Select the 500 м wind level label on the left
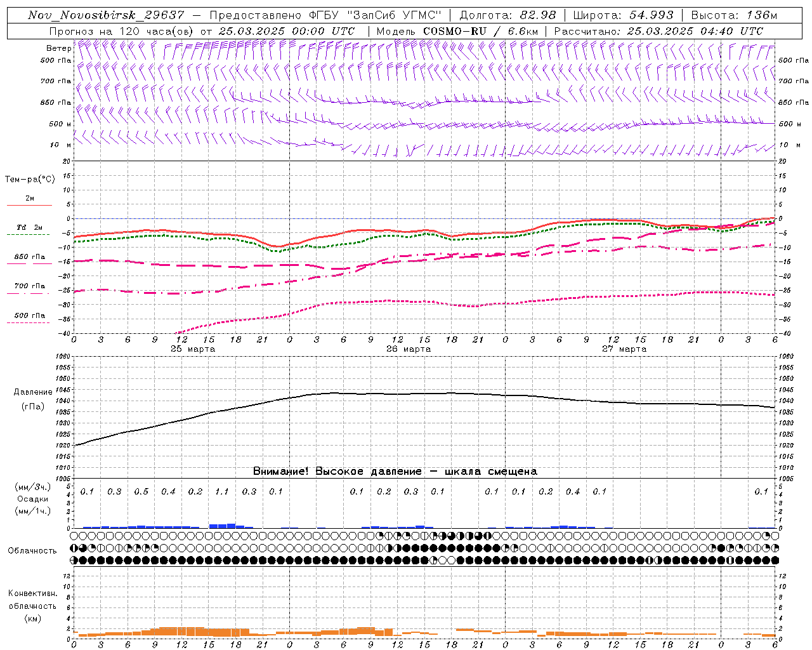Screen dimensions: 812x650 coord(61,124)
